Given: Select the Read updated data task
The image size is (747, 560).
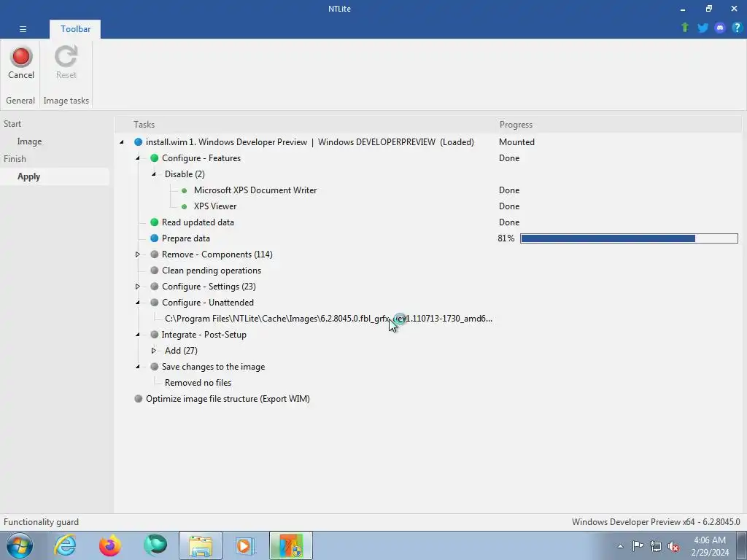Looking at the screenshot, I should 198,222.
